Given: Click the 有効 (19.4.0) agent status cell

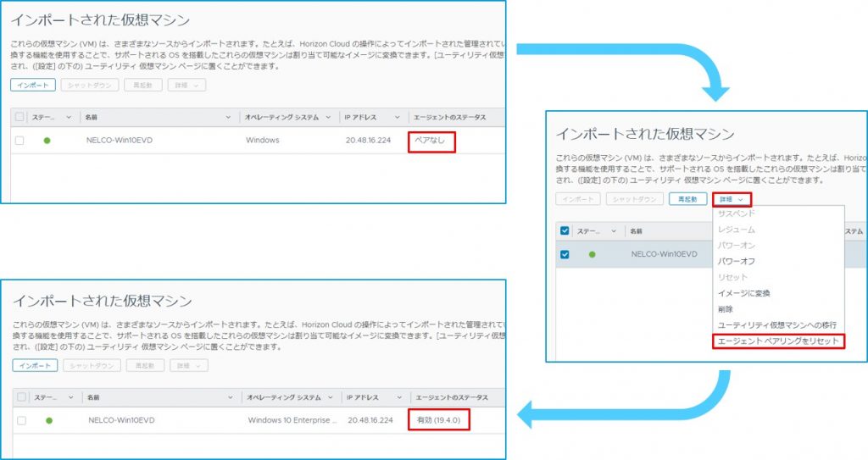Looking at the screenshot, I should (x=438, y=421).
